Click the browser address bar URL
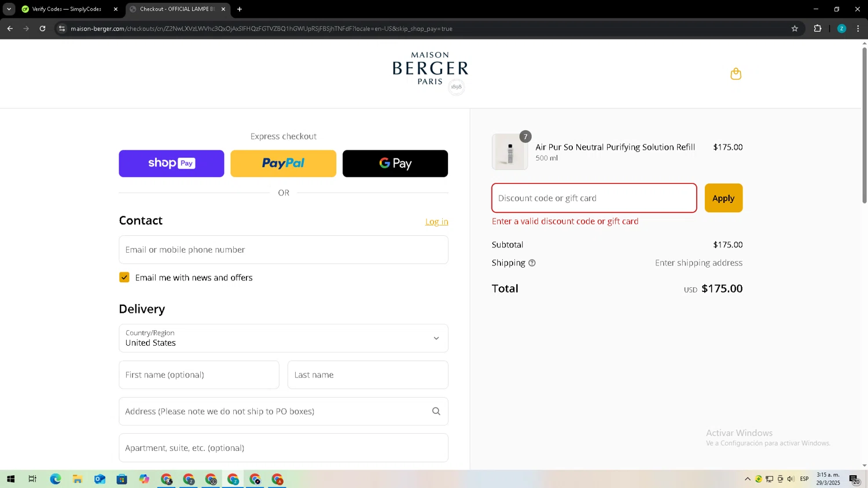This screenshot has width=868, height=488. [x=262, y=28]
